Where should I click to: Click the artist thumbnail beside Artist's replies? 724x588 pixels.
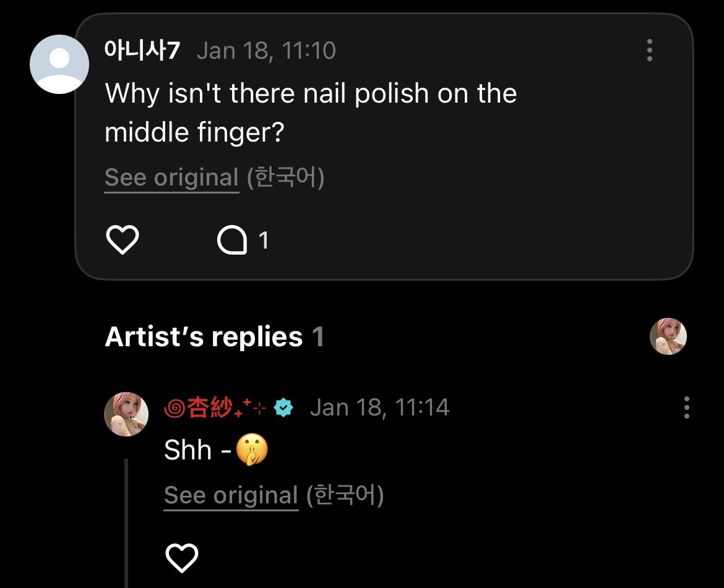point(668,336)
